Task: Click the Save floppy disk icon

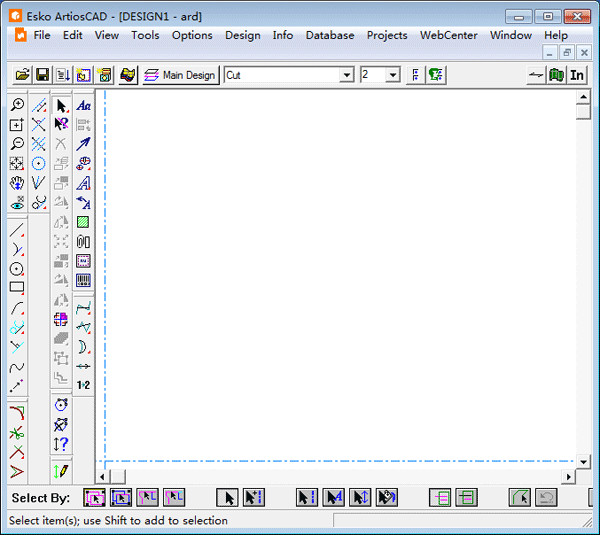Action: (x=42, y=75)
